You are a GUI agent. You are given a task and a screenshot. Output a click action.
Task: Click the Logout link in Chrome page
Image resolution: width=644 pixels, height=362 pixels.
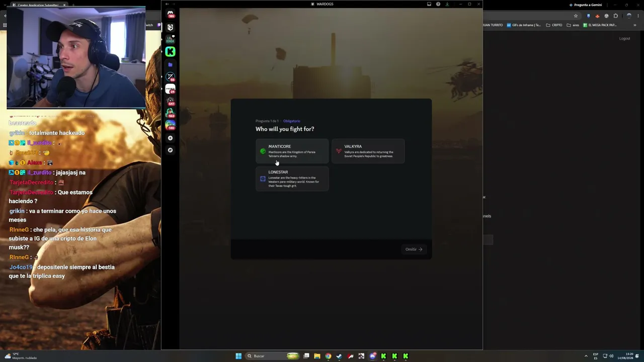click(624, 39)
